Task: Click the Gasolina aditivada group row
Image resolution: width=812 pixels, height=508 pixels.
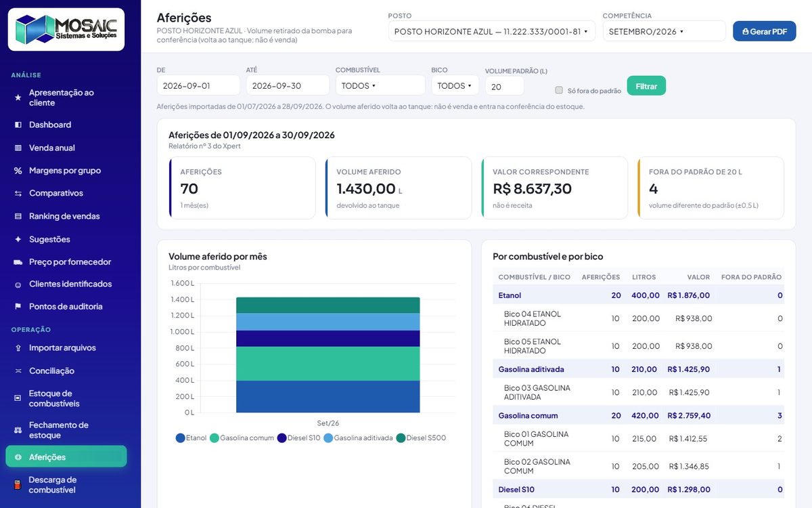Action: (638, 369)
